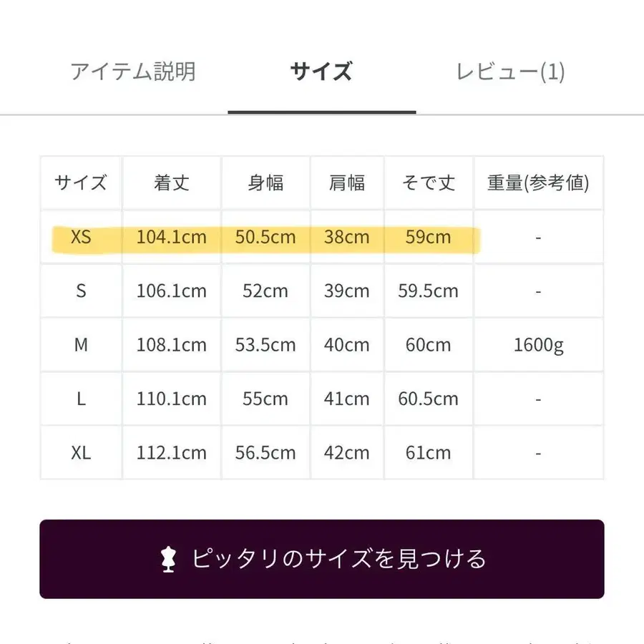Click the M size label
Image resolution: width=644 pixels, height=644 pixels.
[81, 345]
